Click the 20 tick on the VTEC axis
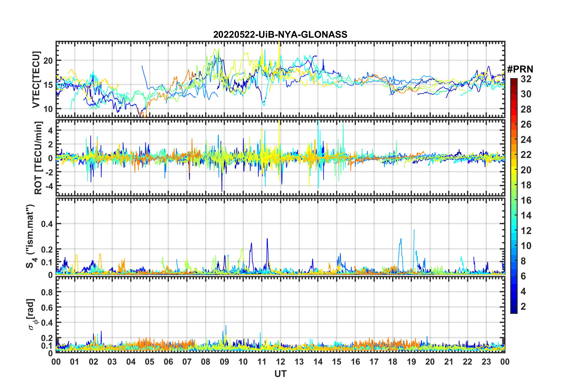 tap(48, 61)
